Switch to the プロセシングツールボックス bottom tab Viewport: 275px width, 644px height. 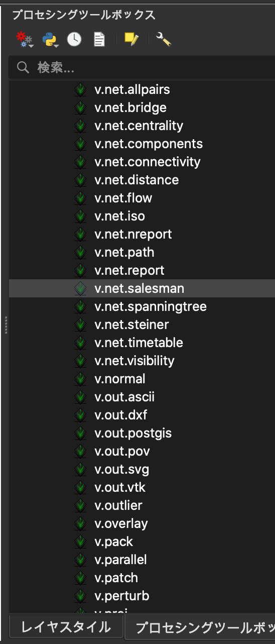(x=200, y=627)
